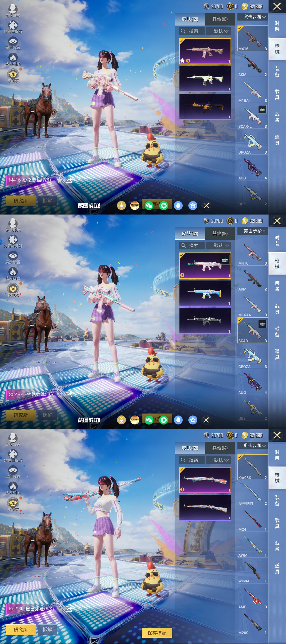Open 默认 sort dropdown on Kar98K 巳巳如意 screen
This screenshot has width=286, height=644.
tap(219, 460)
